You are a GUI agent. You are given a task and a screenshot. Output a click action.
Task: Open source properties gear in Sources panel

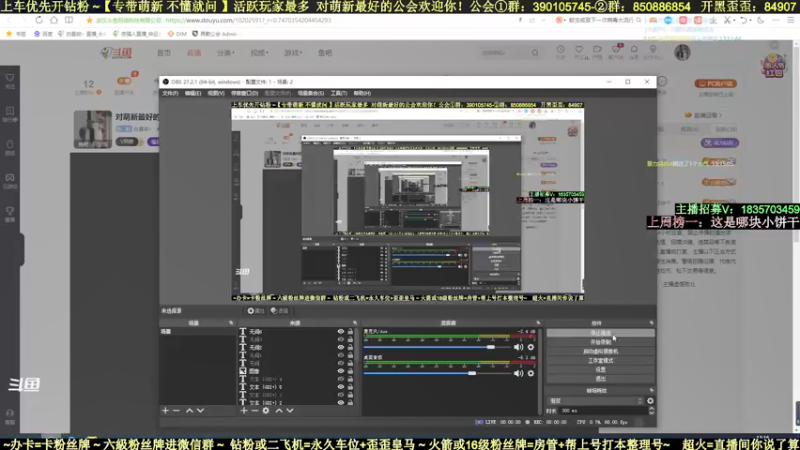click(x=266, y=411)
